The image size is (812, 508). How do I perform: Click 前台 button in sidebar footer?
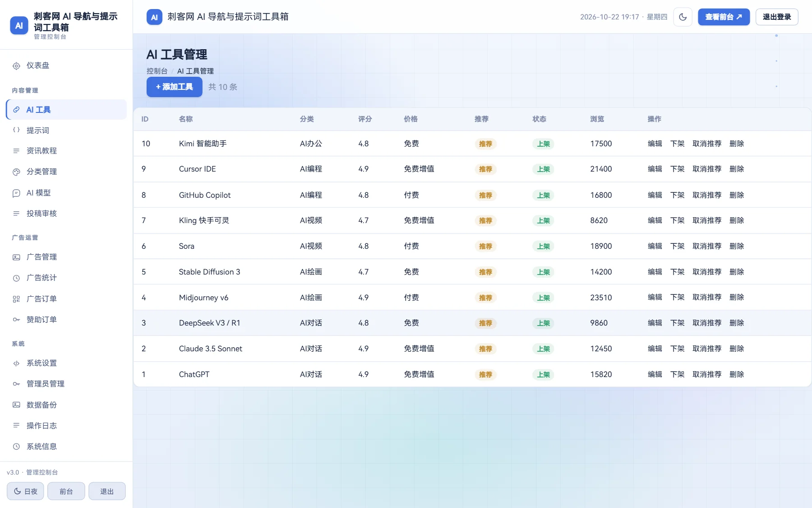pos(66,491)
